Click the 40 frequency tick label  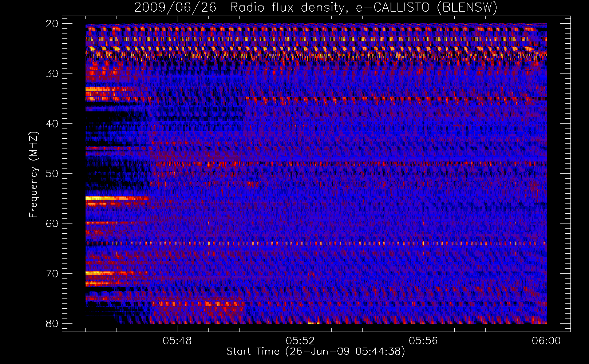coord(52,124)
